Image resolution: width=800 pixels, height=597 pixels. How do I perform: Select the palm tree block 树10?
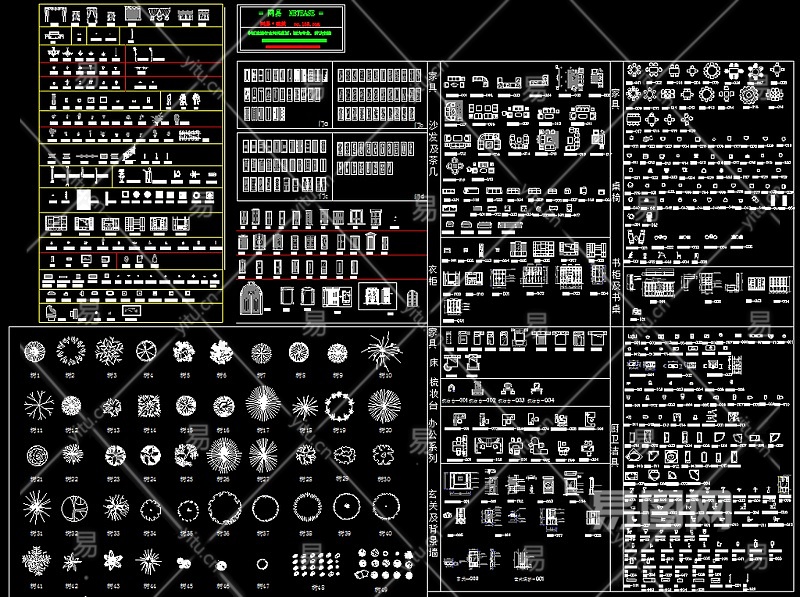click(x=383, y=351)
